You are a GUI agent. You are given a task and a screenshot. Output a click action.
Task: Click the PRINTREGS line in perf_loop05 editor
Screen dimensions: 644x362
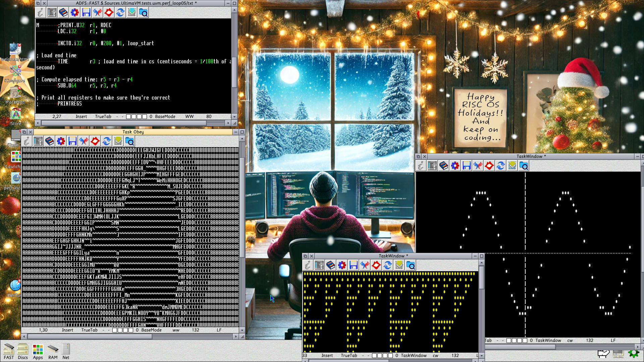pos(70,104)
